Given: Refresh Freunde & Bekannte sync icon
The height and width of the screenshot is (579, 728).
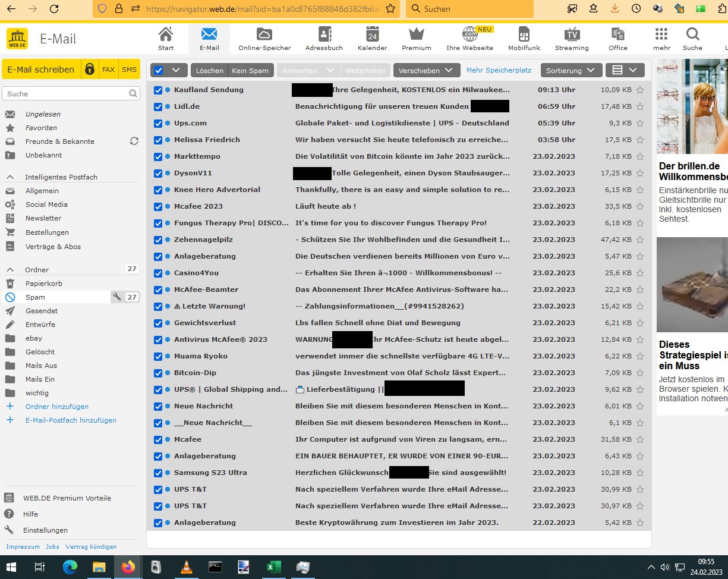Looking at the screenshot, I should coord(134,141).
